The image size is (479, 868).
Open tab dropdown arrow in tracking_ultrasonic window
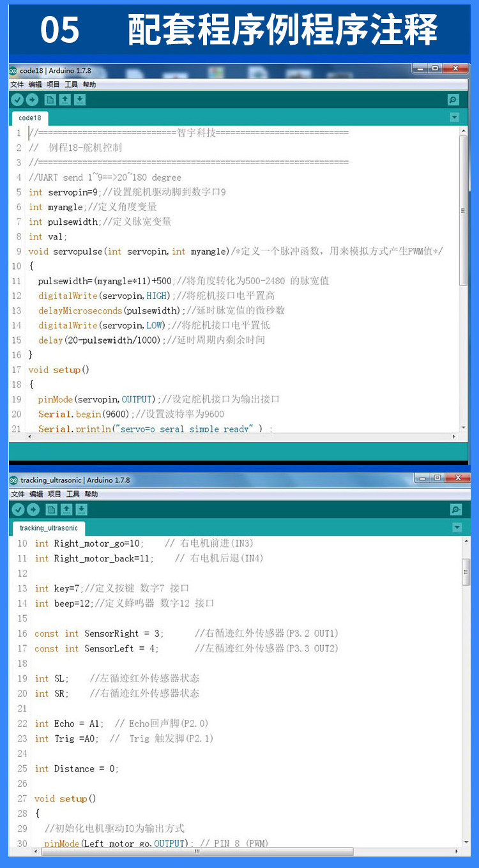tap(457, 528)
